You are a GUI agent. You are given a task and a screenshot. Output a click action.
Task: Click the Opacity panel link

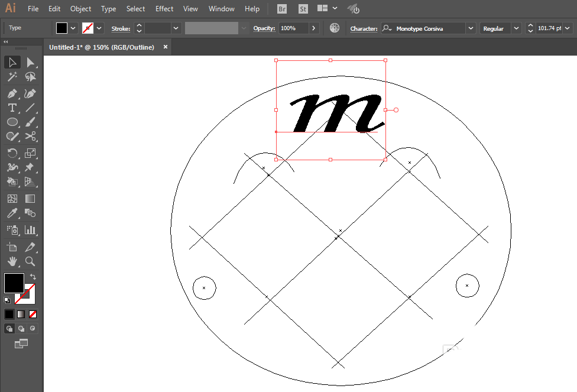[264, 28]
